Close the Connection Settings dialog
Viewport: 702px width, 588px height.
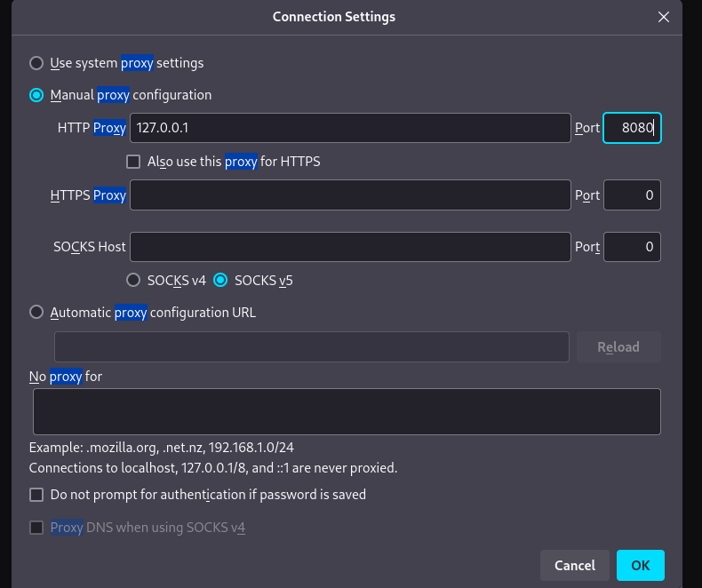point(664,17)
